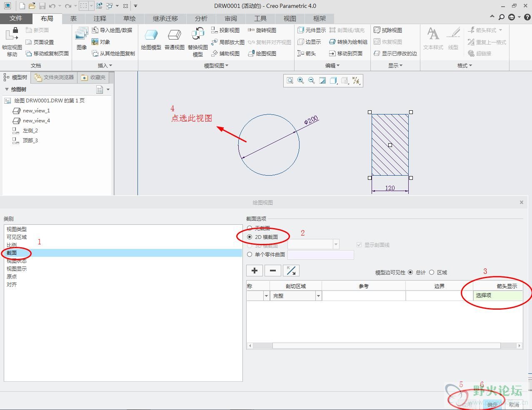Select new_view_1 in drawing tree
This screenshot has height=410, width=532.
(36, 111)
